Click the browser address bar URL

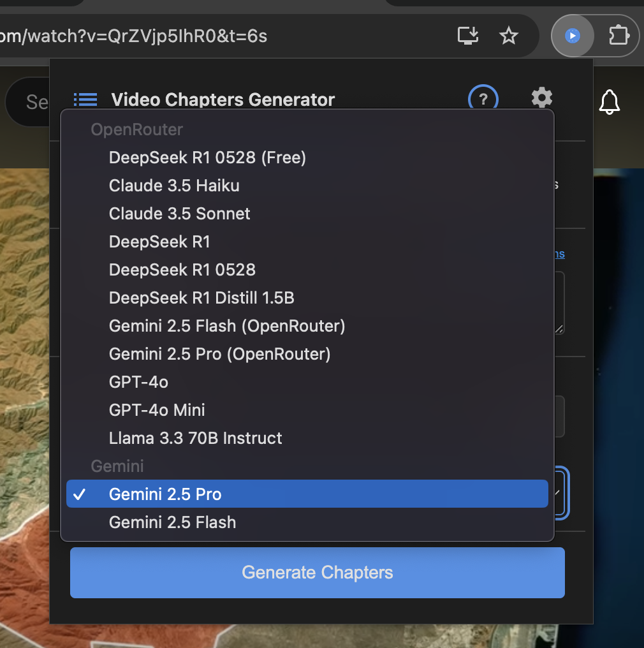[133, 36]
